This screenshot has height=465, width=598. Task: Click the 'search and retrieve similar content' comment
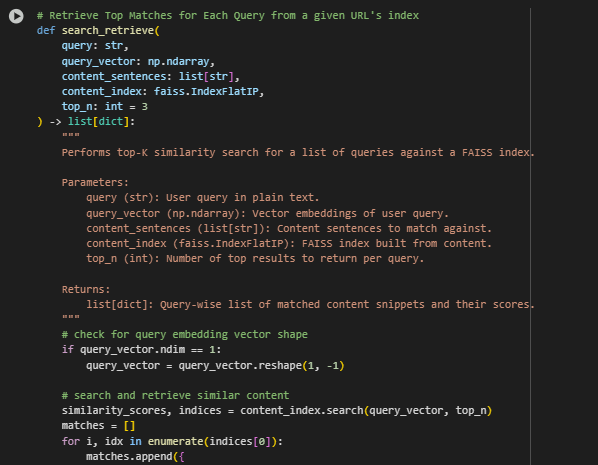175,395
